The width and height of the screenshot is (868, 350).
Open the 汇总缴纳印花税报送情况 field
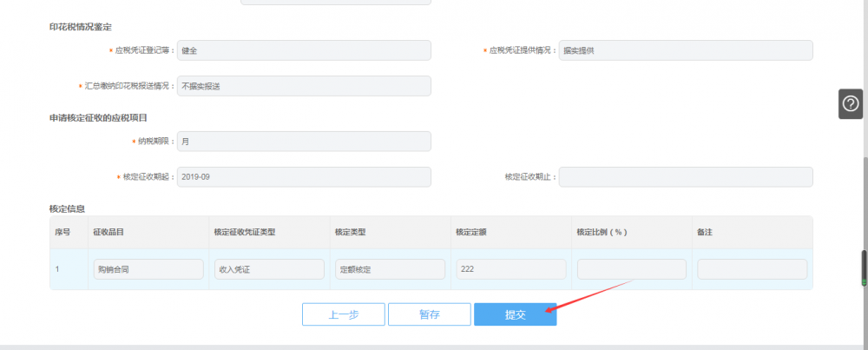(304, 86)
